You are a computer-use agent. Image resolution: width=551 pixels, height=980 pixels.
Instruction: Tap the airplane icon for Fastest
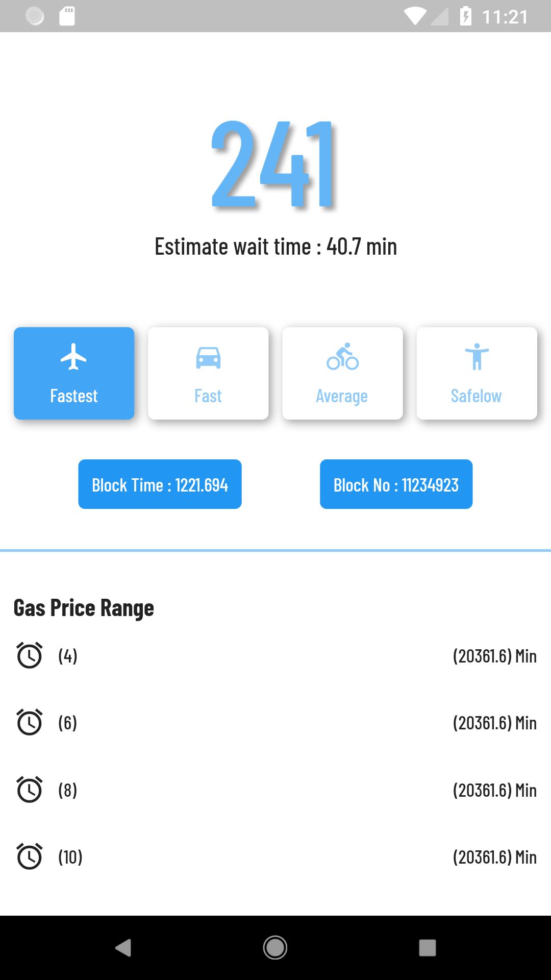coord(73,357)
